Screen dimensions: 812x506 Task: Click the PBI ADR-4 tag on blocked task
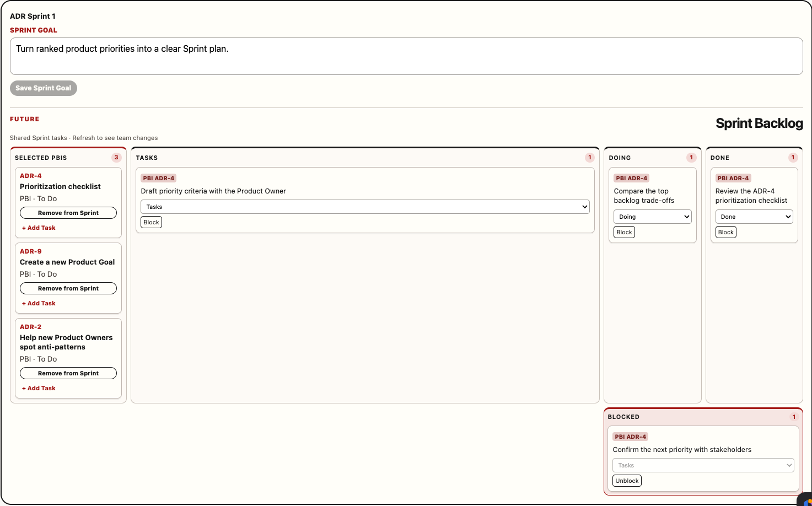click(630, 437)
